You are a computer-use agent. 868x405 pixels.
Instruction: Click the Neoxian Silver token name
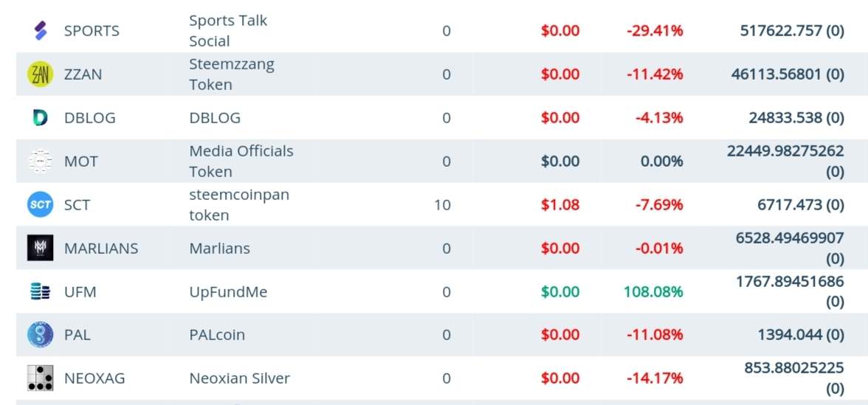(240, 378)
